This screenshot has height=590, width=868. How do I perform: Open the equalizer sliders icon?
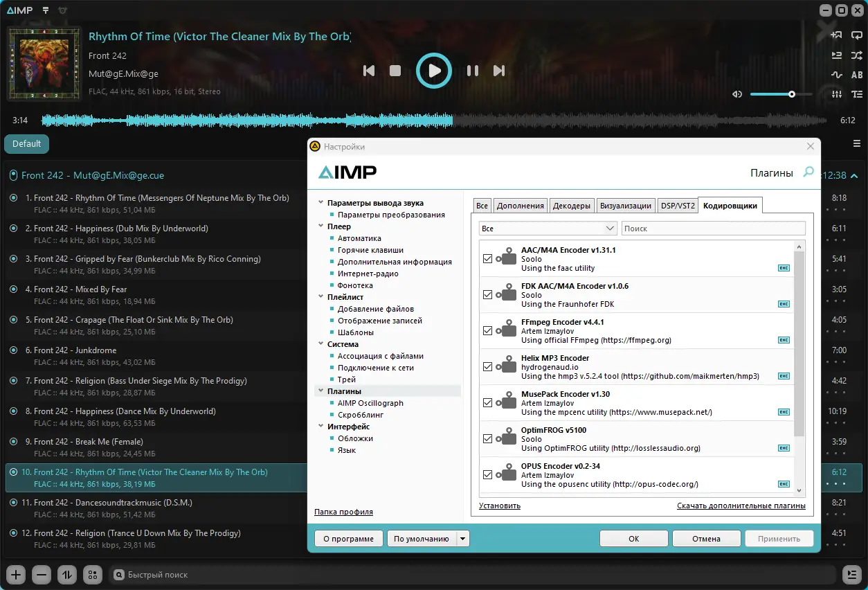[837, 94]
